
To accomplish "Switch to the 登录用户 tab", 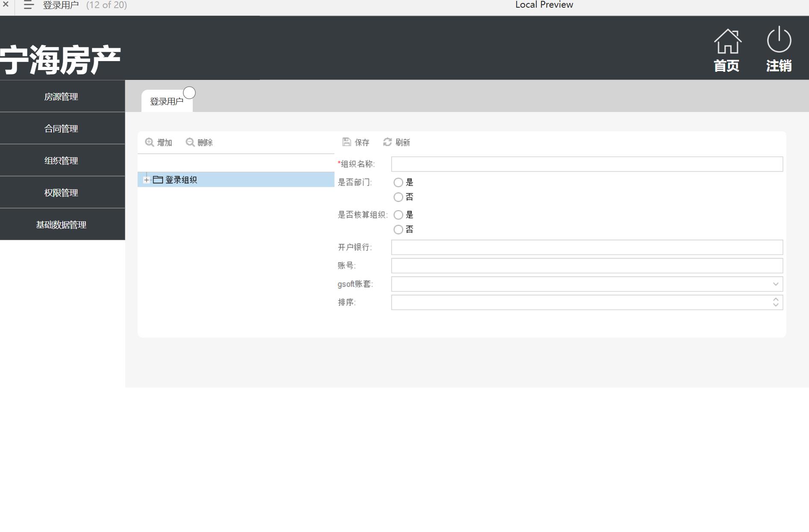I will (x=167, y=101).
